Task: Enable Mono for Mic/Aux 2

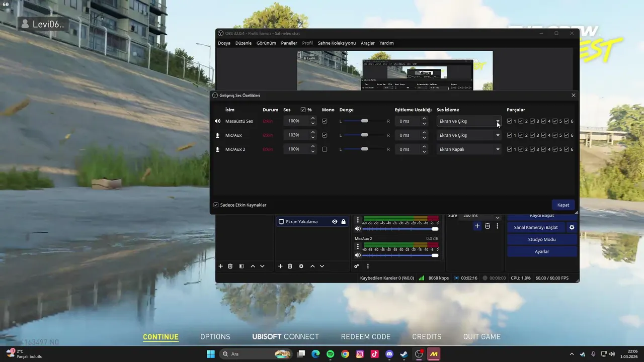Action: (325, 149)
